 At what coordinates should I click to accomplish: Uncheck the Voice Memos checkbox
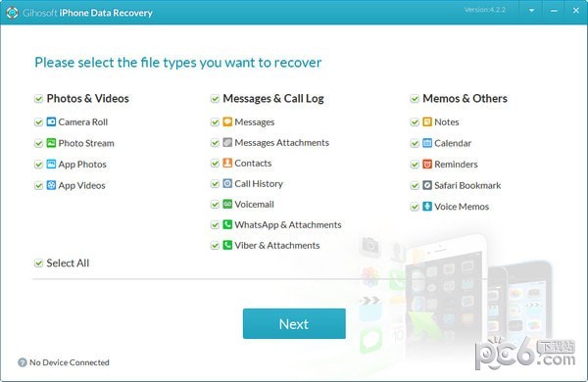pyautogui.click(x=415, y=207)
